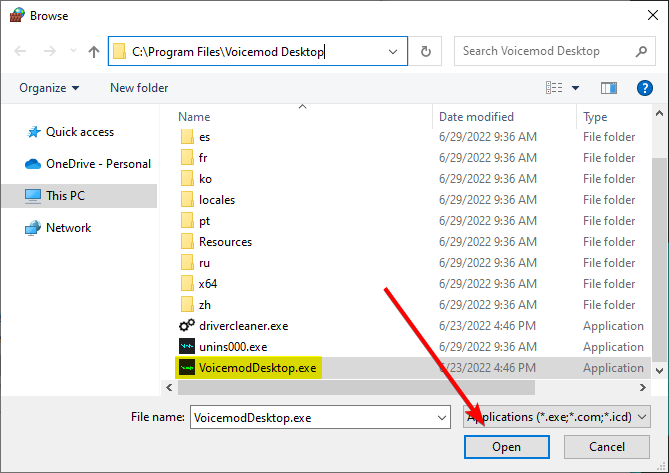Click the Up one level arrow
Viewport: 669px width, 473px height.
94,51
